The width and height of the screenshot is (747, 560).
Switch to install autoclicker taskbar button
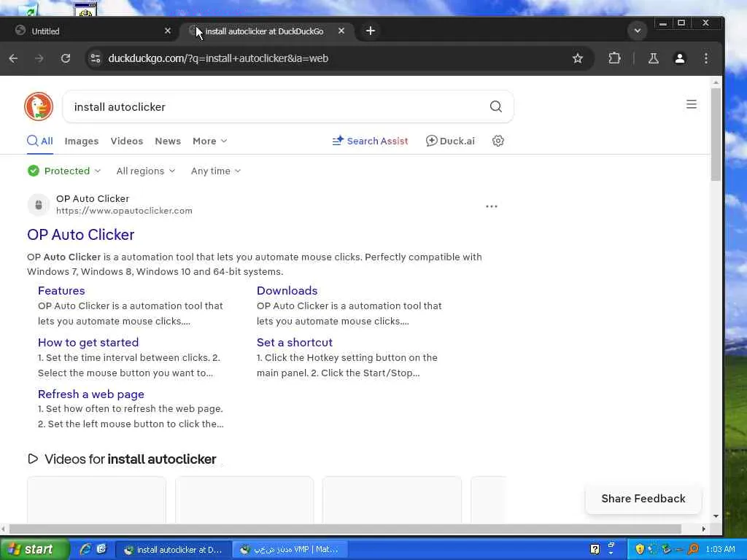coord(174,550)
